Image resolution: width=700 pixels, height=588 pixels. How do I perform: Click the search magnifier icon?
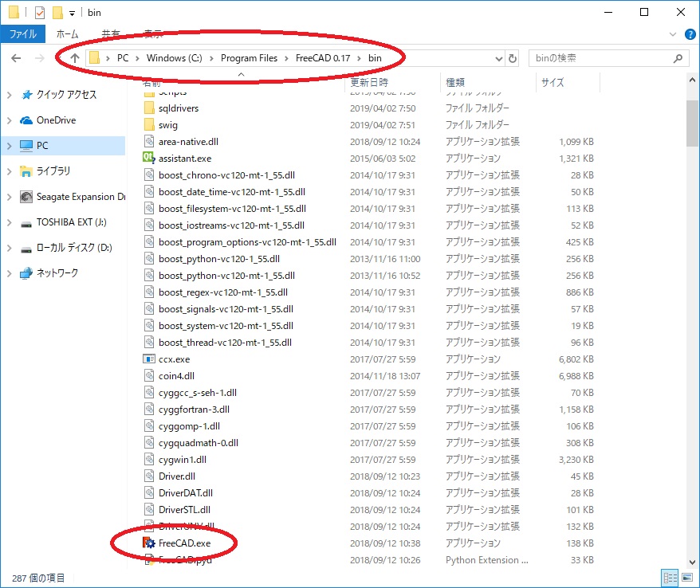678,58
